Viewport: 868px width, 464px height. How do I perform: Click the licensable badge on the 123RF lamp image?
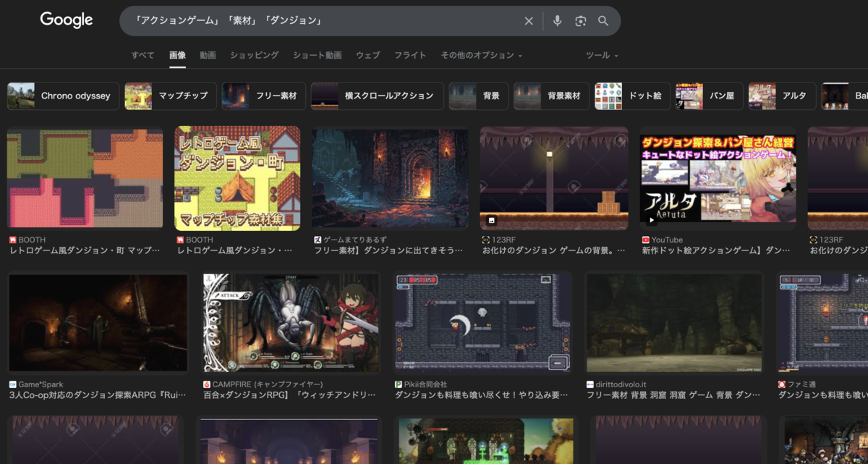(492, 219)
